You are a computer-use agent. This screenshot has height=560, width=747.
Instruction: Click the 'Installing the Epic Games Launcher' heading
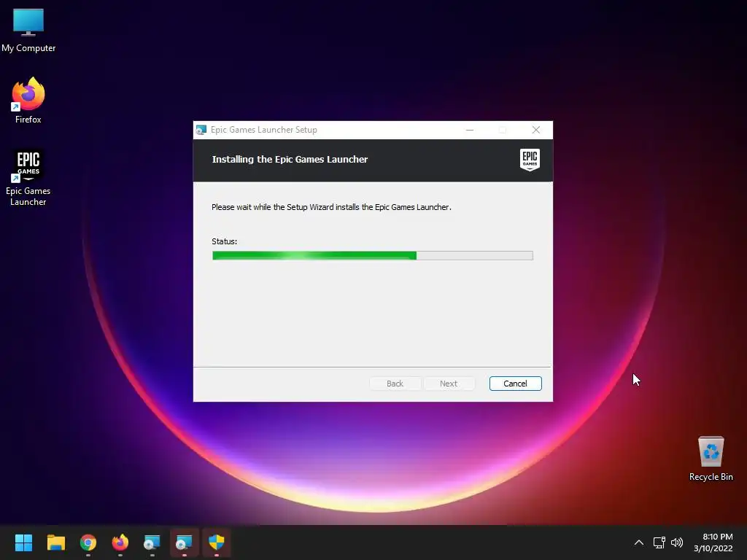pyautogui.click(x=290, y=160)
